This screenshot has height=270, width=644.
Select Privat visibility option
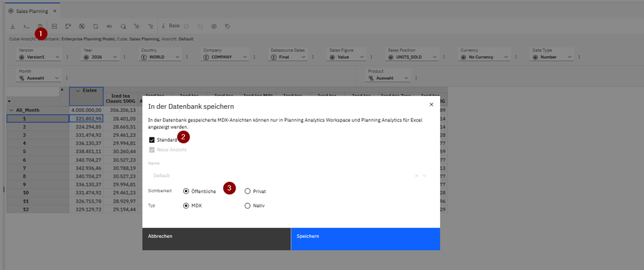point(248,191)
